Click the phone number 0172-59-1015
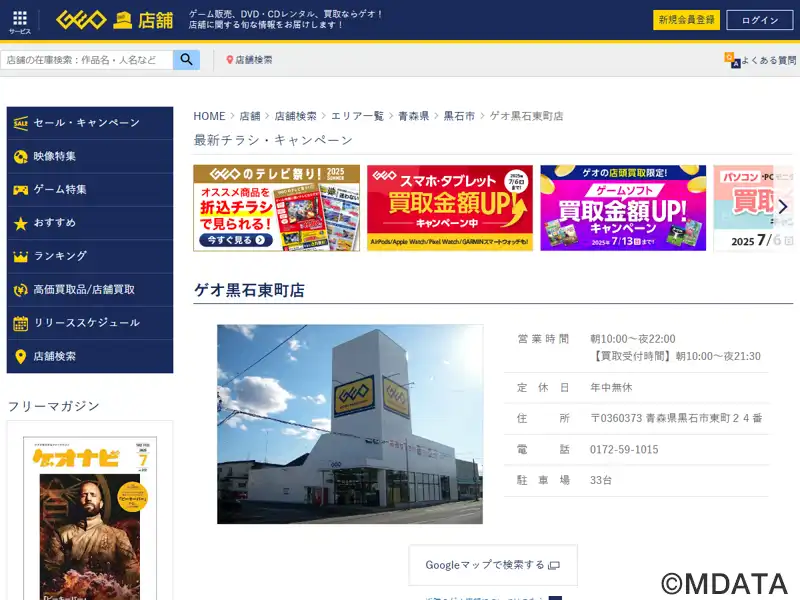The width and height of the screenshot is (800, 600). pos(624,449)
